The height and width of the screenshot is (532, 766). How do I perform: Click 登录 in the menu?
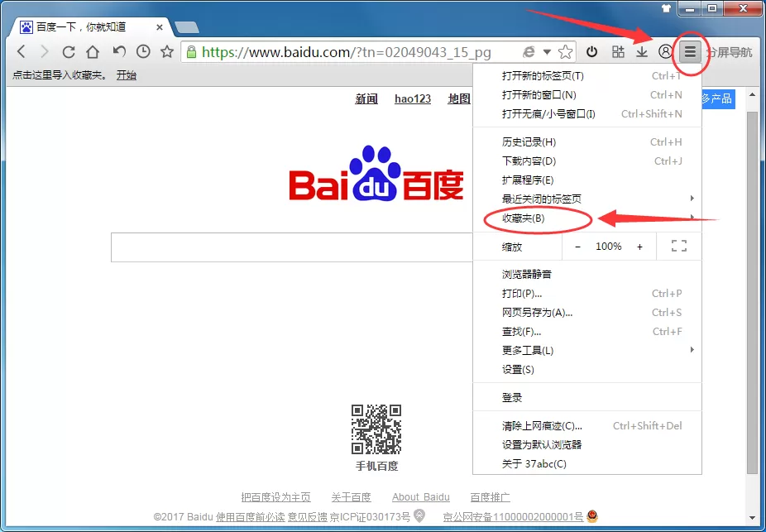(587, 398)
